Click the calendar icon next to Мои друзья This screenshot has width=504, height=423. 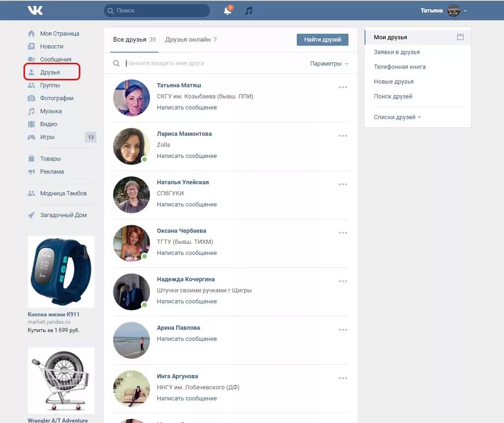point(460,37)
